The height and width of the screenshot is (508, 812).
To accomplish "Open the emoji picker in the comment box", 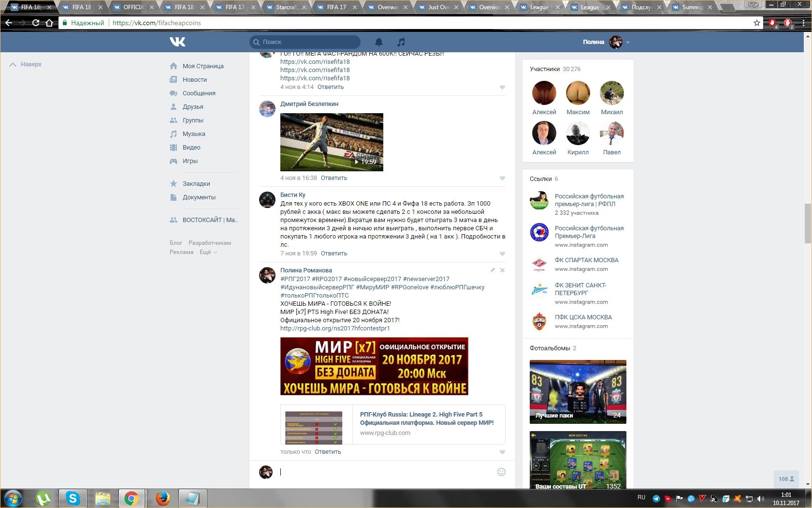I will point(501,472).
